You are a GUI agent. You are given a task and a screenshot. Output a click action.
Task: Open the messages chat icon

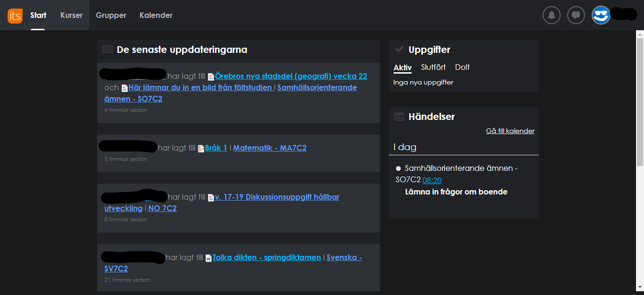click(576, 15)
